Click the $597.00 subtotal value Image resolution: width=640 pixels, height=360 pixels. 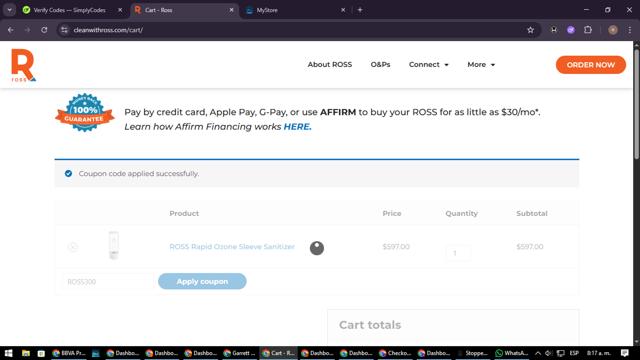529,247
